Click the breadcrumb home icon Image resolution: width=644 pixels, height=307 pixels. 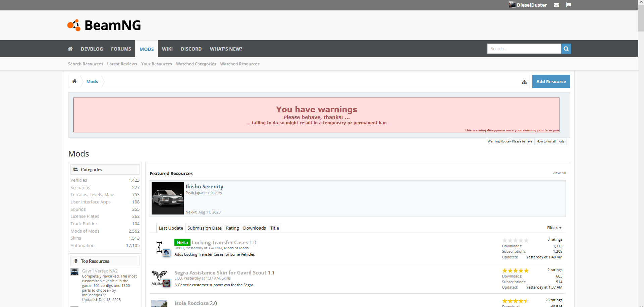pyautogui.click(x=74, y=81)
